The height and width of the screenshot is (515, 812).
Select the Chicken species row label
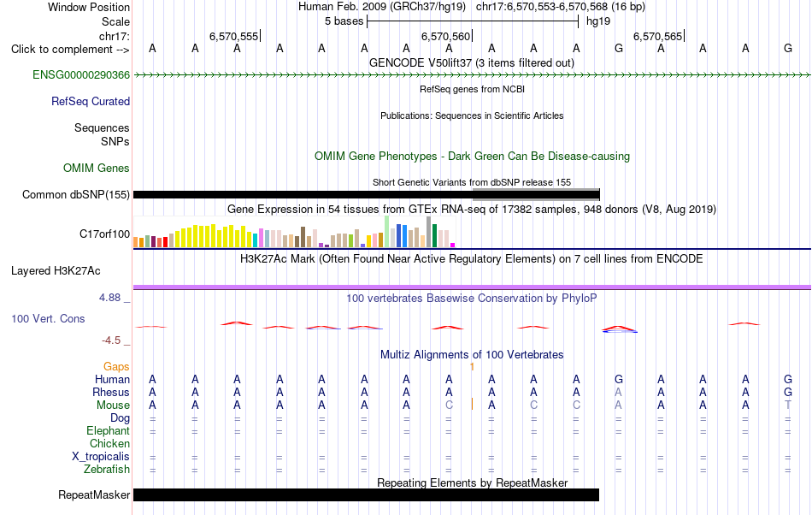point(109,444)
